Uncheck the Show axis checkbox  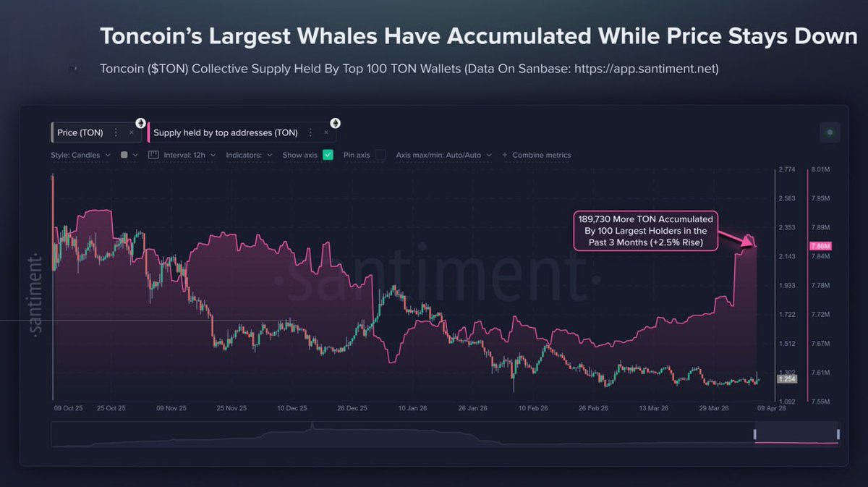(x=328, y=155)
